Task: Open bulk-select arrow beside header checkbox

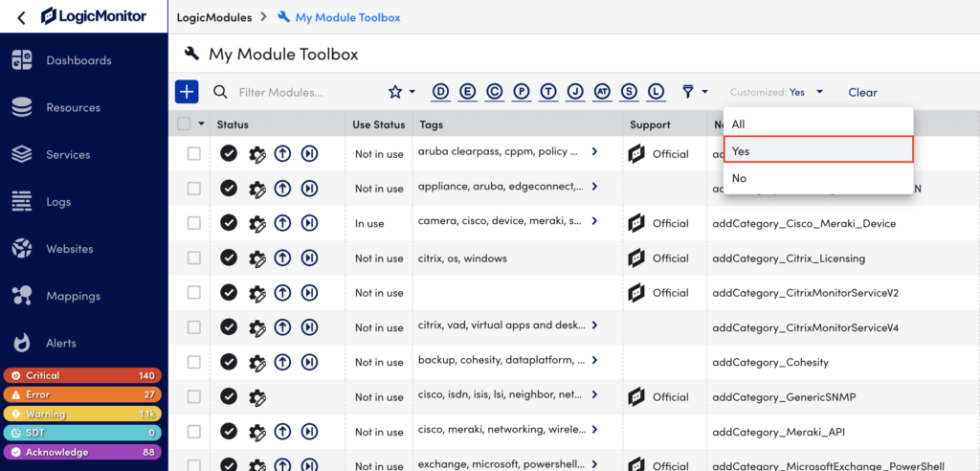Action: click(x=201, y=123)
